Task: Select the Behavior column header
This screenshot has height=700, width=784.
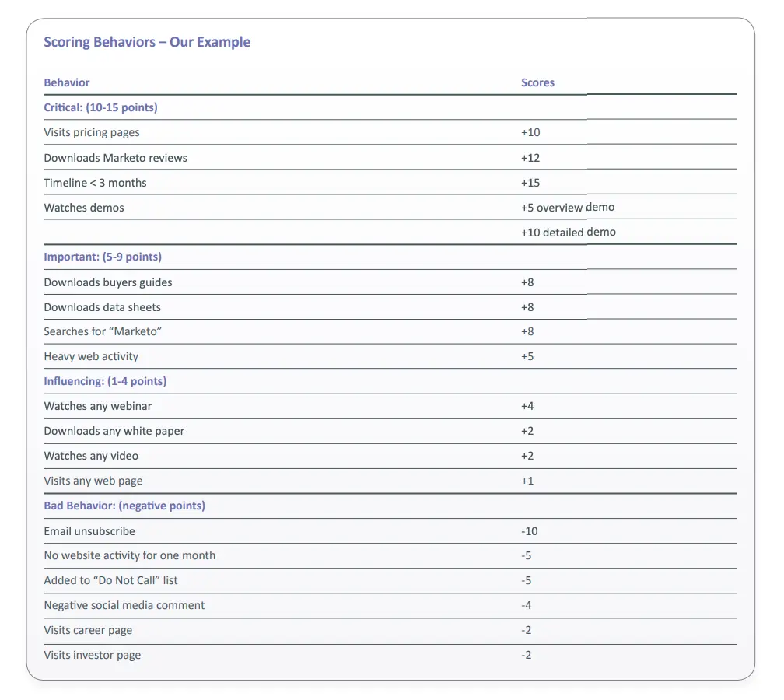Action: click(66, 82)
